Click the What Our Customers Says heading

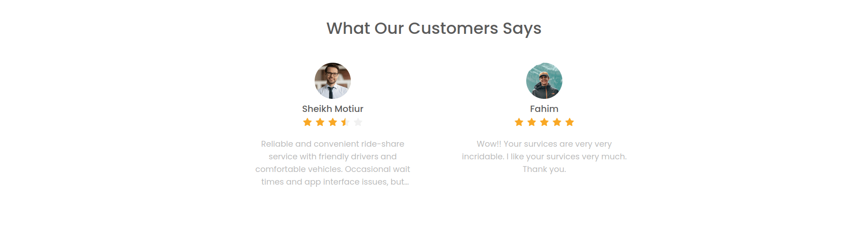tap(434, 28)
